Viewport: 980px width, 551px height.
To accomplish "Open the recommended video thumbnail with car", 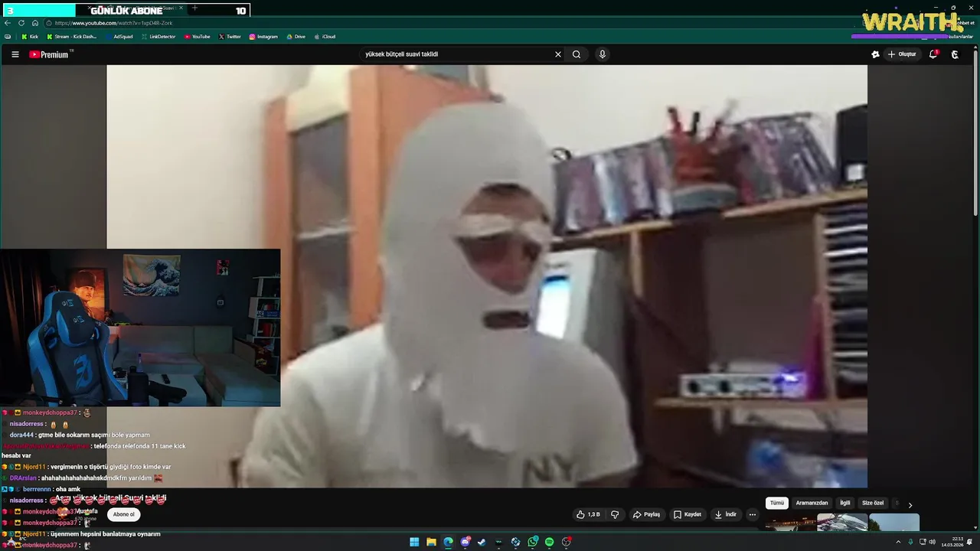I will tap(842, 523).
